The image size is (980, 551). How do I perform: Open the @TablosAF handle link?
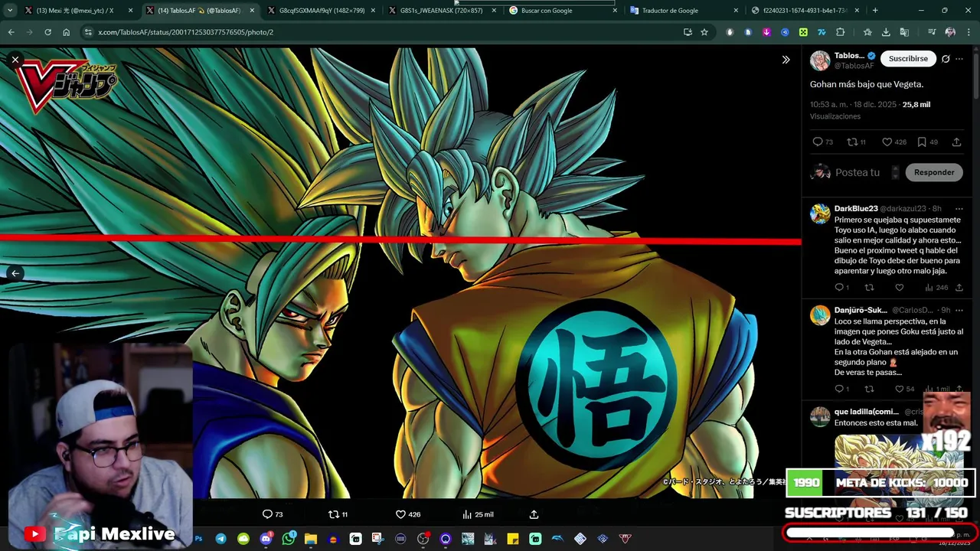coord(854,66)
